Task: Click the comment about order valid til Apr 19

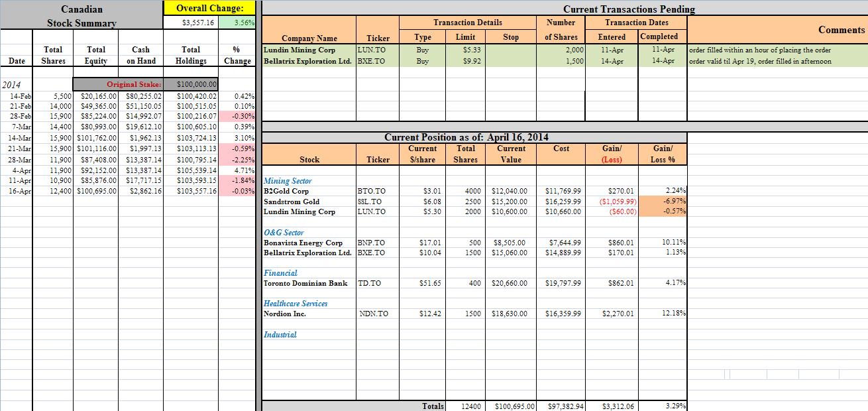Action: [760, 61]
